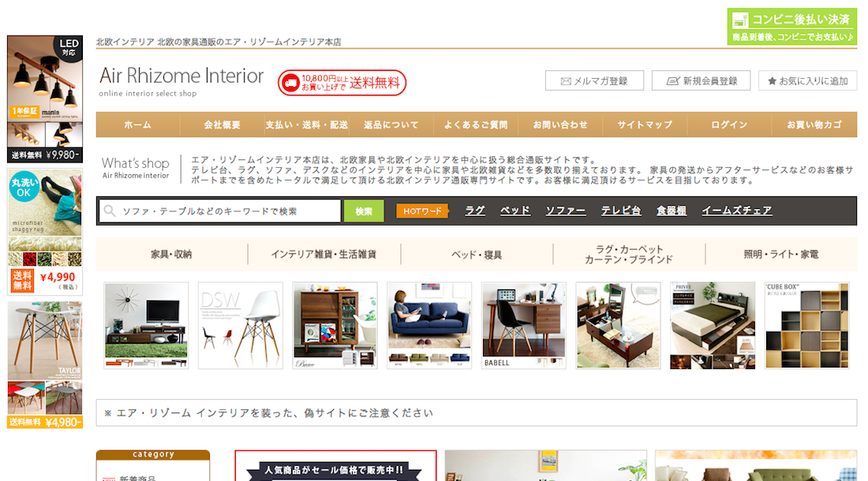Click the star icon on お気に入りに追加
This screenshot has width=868, height=481.
[773, 81]
